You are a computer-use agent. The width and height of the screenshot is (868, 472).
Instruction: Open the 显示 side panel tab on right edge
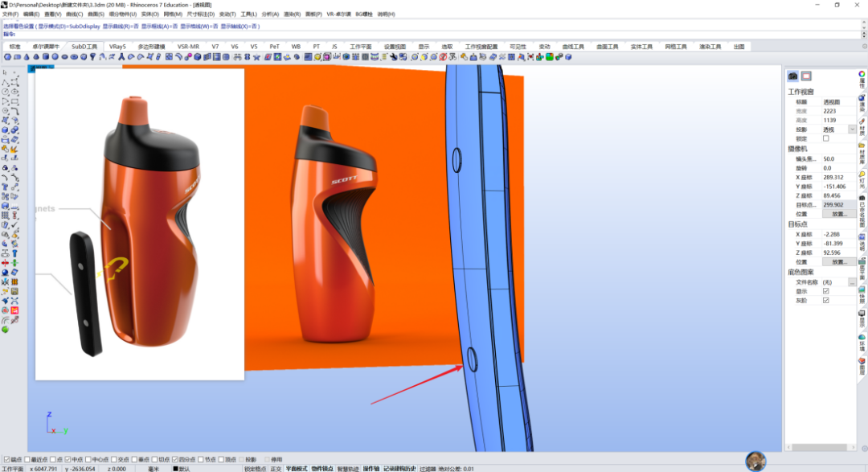862,320
